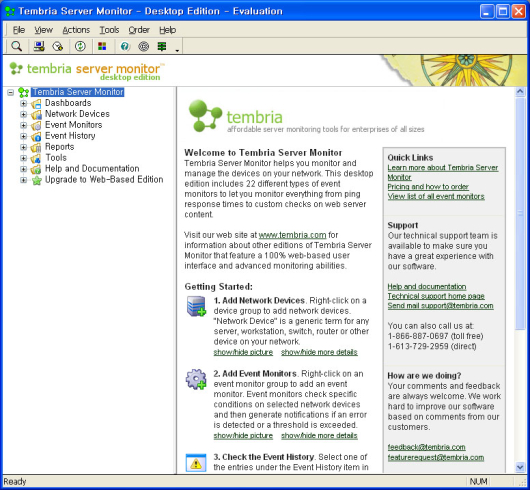
Task: Click the round lifebuoy support toolbar icon
Action: coord(144,46)
